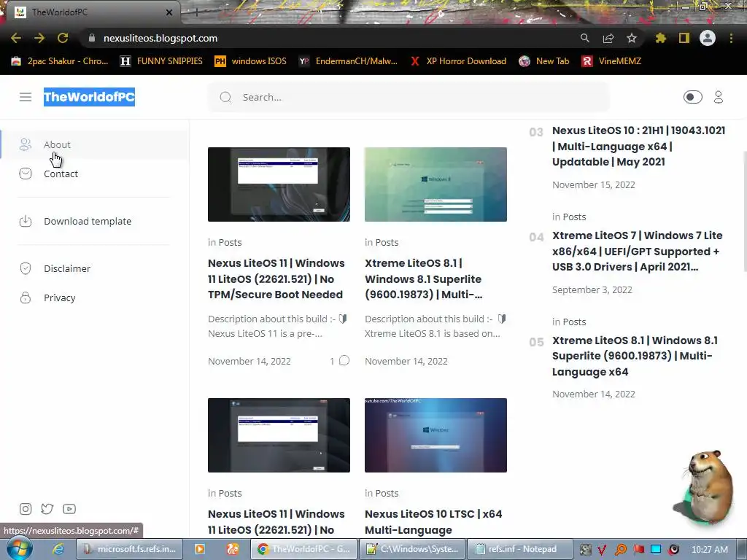This screenshot has height=560, width=747.
Task: Click the Privacy lock icon
Action: click(26, 297)
